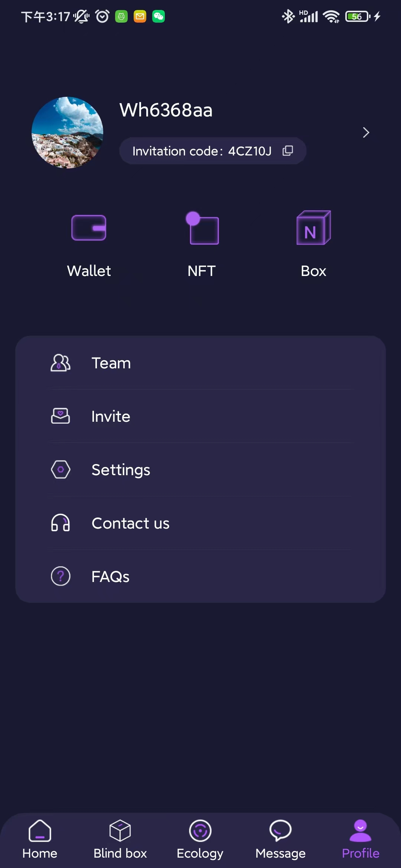Go to the Ecology tab
The image size is (401, 868).
click(x=200, y=839)
